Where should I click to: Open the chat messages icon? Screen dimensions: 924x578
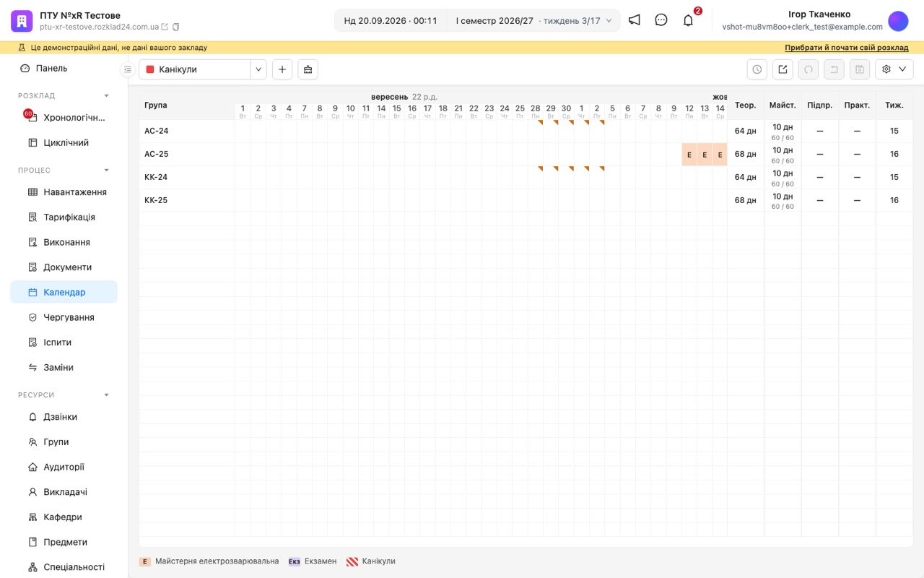tap(661, 20)
